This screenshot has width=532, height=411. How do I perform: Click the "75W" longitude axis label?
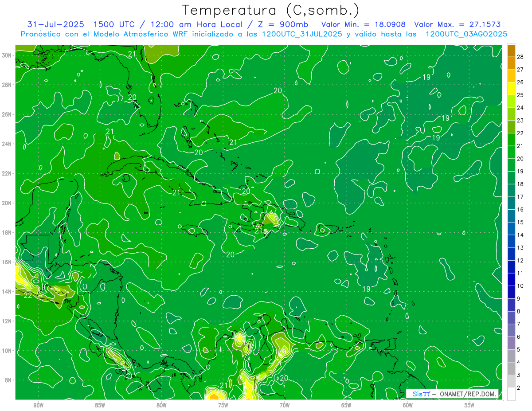[x=223, y=405]
